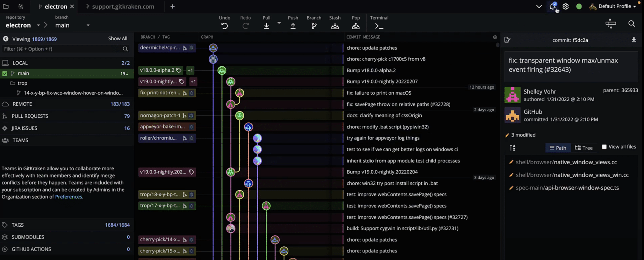This screenshot has height=260, width=644.
Task: Click the filter search magnifier icon
Action: coord(125,49)
